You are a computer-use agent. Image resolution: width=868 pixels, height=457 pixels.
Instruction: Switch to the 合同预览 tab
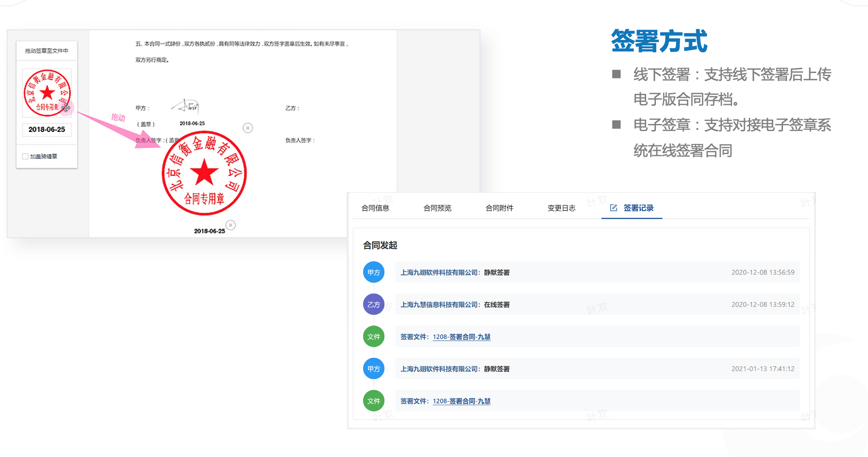coord(437,208)
